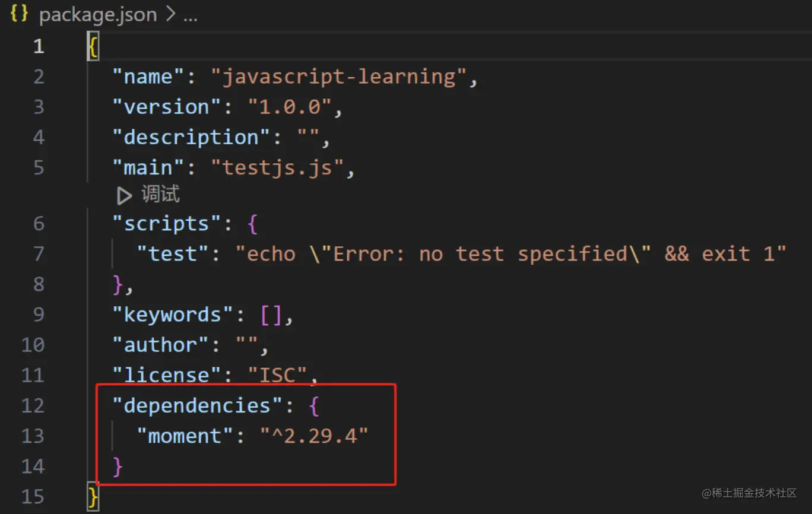Click the 调试 CodeLens link
This screenshot has width=812, height=514.
click(160, 195)
